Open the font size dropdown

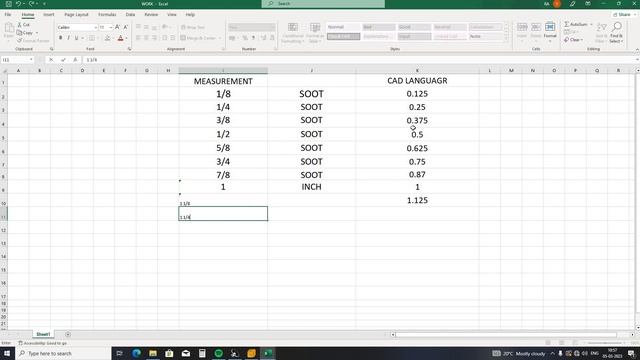click(x=111, y=27)
